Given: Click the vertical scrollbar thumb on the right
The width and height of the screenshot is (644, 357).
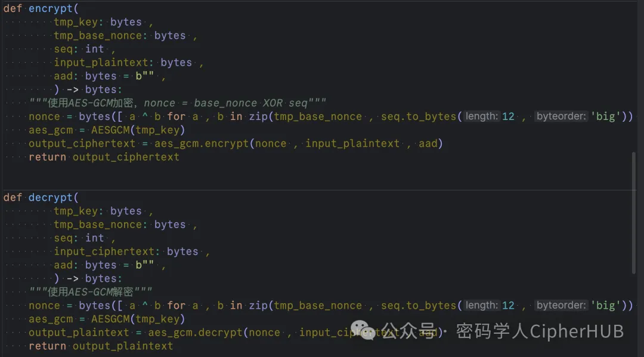Looking at the screenshot, I should pyautogui.click(x=633, y=212).
